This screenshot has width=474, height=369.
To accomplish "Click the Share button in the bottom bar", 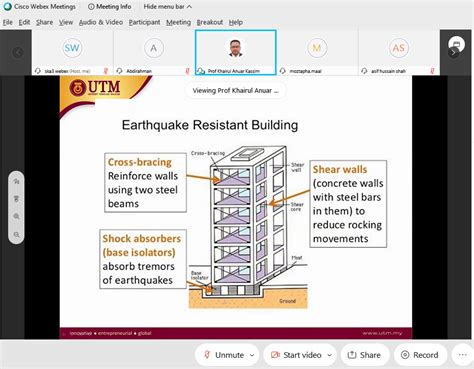I will point(365,355).
